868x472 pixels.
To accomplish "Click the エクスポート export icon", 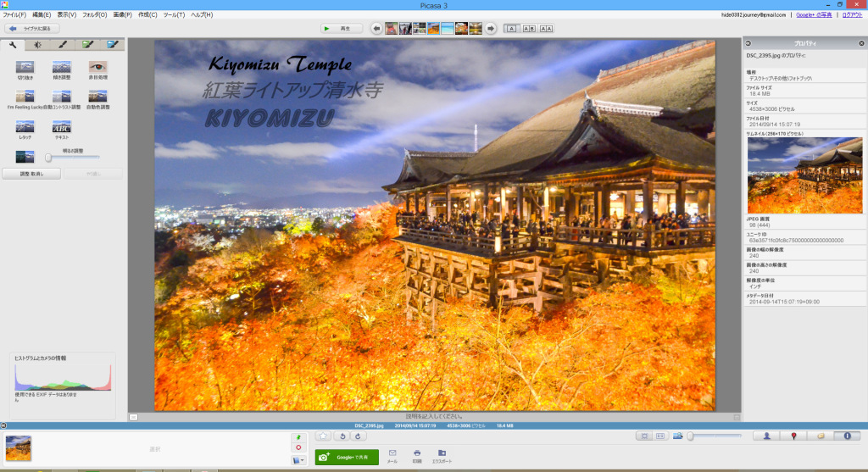I will click(442, 456).
